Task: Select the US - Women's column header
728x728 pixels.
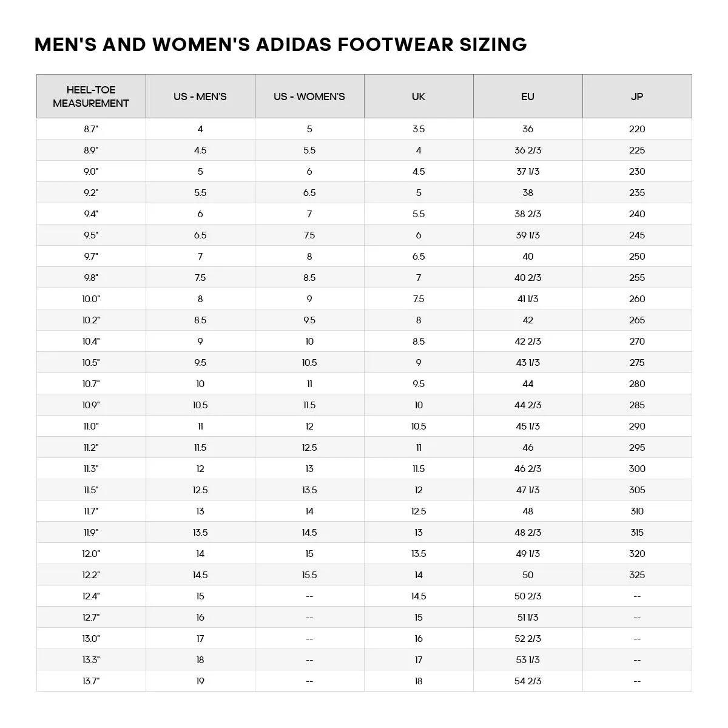Action: point(309,96)
